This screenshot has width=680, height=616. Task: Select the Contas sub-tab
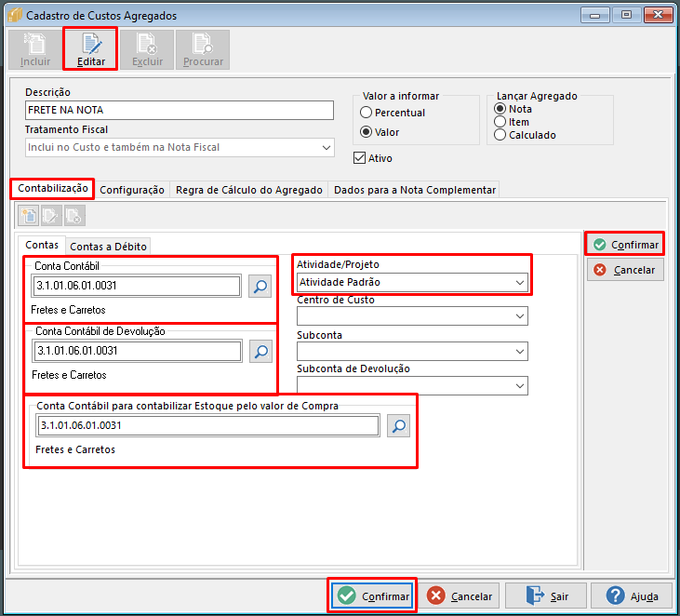click(x=42, y=245)
